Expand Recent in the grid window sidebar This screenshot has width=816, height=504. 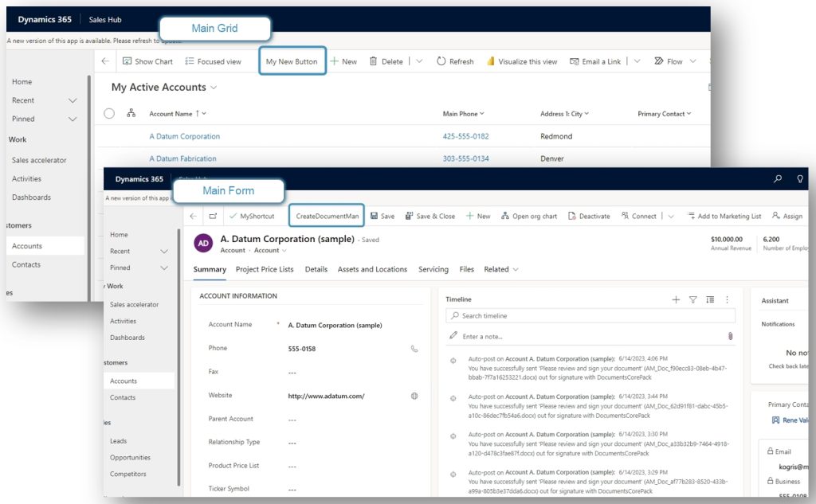click(x=73, y=100)
